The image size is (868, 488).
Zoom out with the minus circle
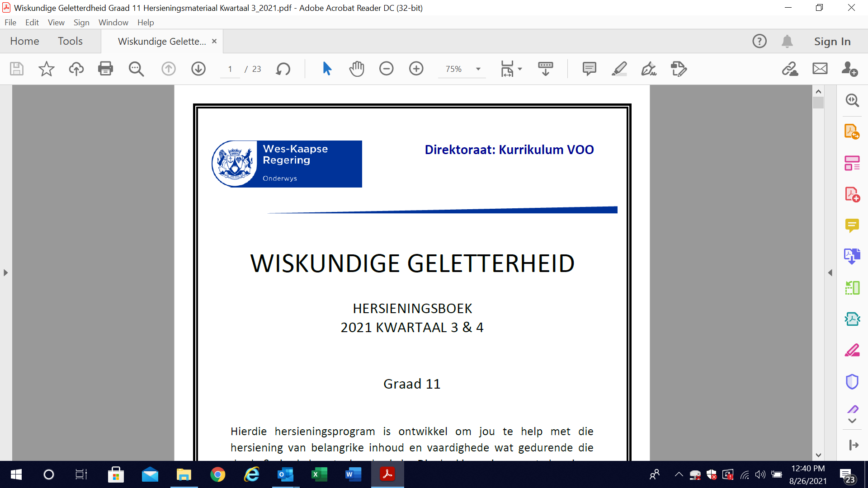click(386, 69)
